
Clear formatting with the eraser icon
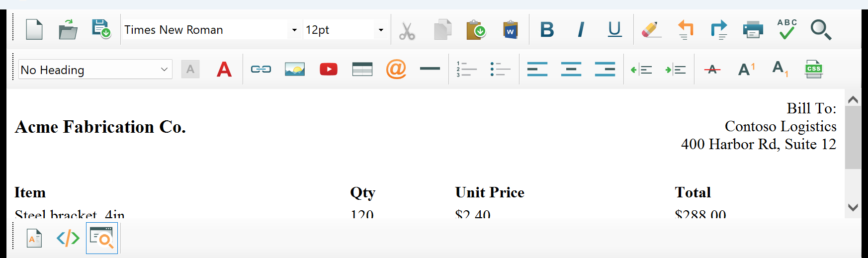[651, 30]
